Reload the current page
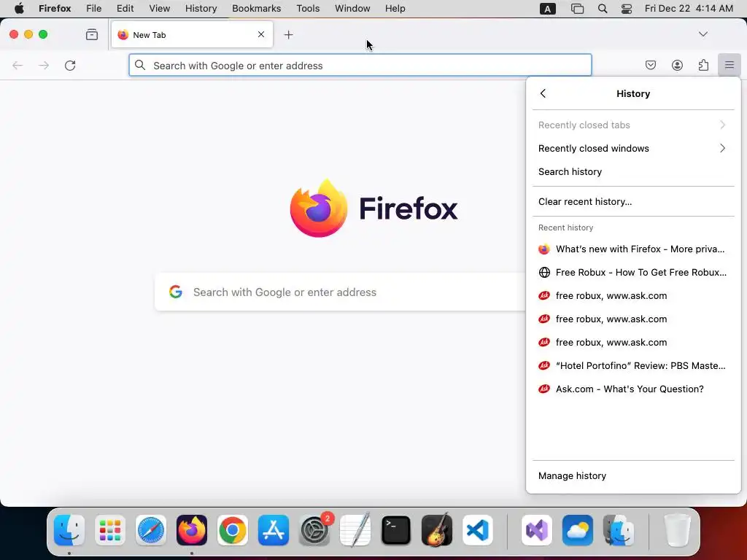Screen dimensions: 747x560 coord(70,65)
